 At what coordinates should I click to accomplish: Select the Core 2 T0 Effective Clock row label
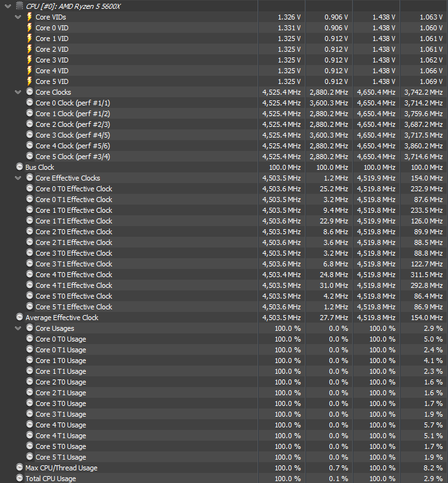[x=74, y=232]
